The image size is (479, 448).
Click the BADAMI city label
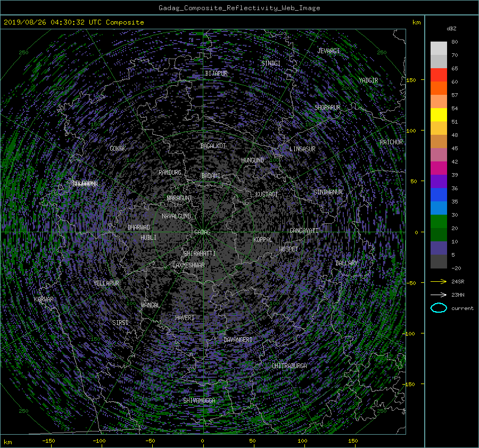coord(211,176)
